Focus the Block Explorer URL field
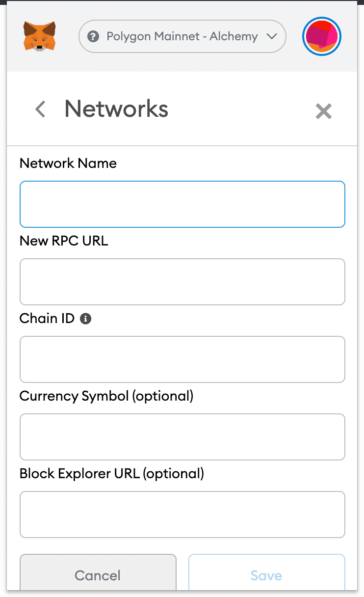The image size is (364, 597). 182,515
